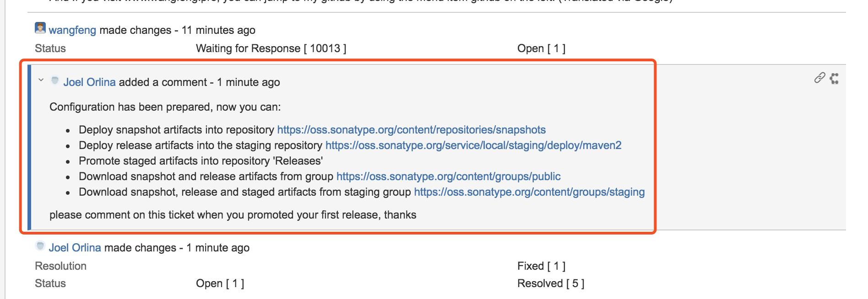Click wangfeng's avatar picture

(40, 28)
